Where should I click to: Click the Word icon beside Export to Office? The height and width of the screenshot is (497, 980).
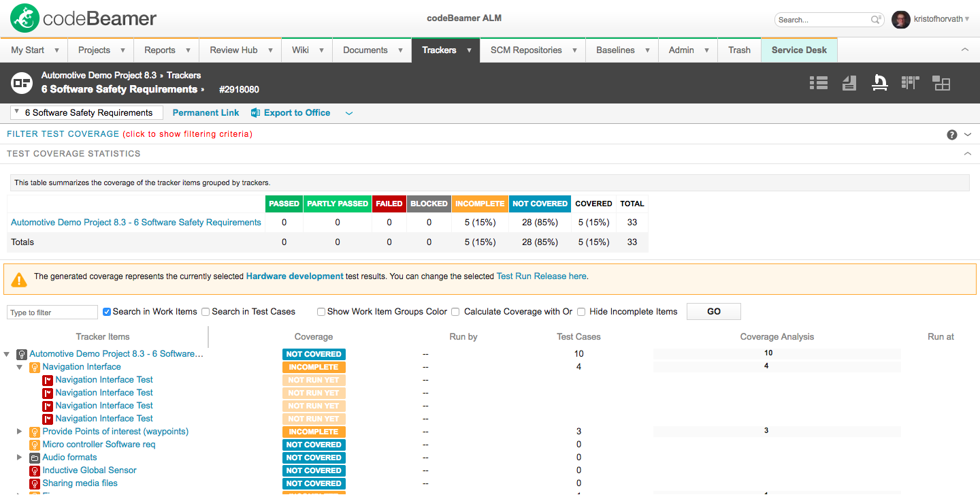[x=256, y=113]
